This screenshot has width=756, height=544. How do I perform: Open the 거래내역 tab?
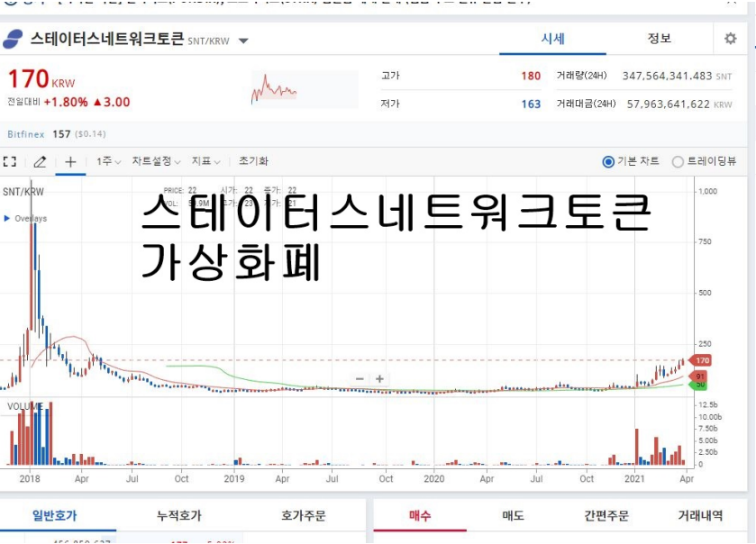pos(700,515)
